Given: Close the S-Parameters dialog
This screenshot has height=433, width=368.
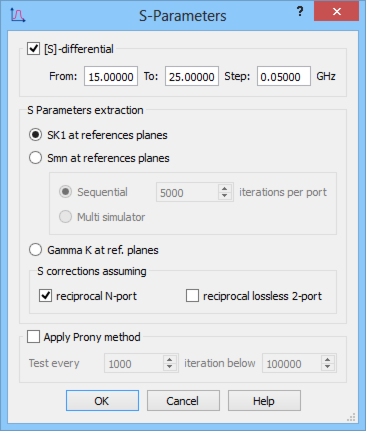Looking at the screenshot, I should 336,12.
